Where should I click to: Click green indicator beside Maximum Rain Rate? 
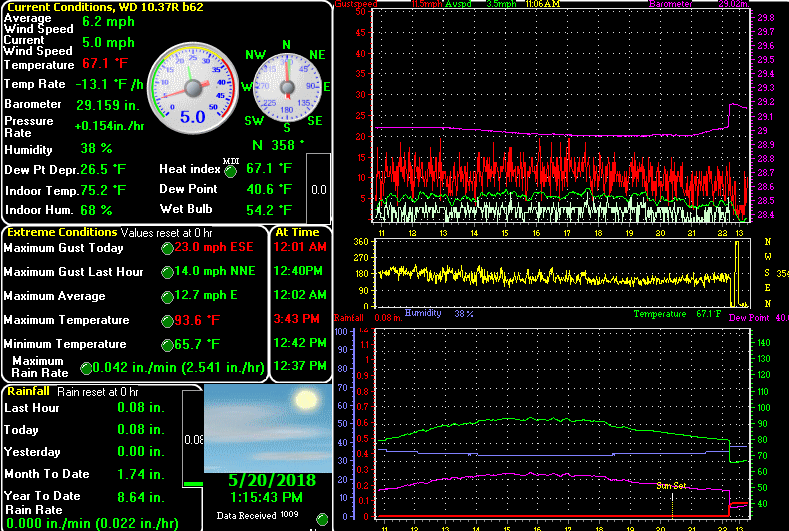click(86, 368)
